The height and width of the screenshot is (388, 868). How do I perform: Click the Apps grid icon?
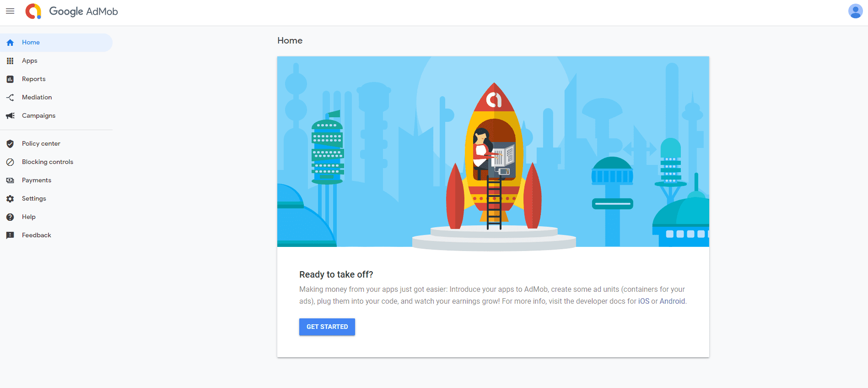[x=10, y=61]
